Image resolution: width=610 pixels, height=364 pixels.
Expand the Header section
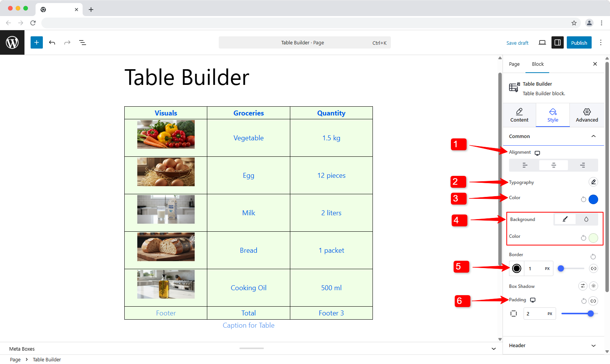(x=593, y=346)
